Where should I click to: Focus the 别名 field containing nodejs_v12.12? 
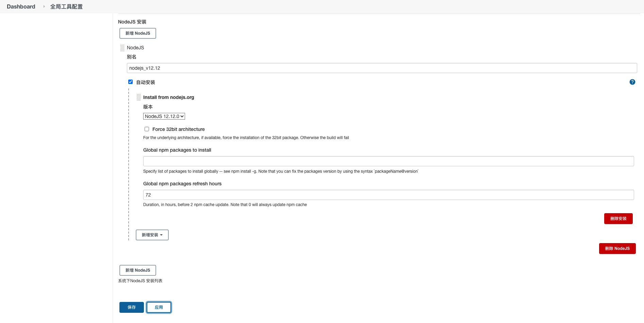[382, 68]
